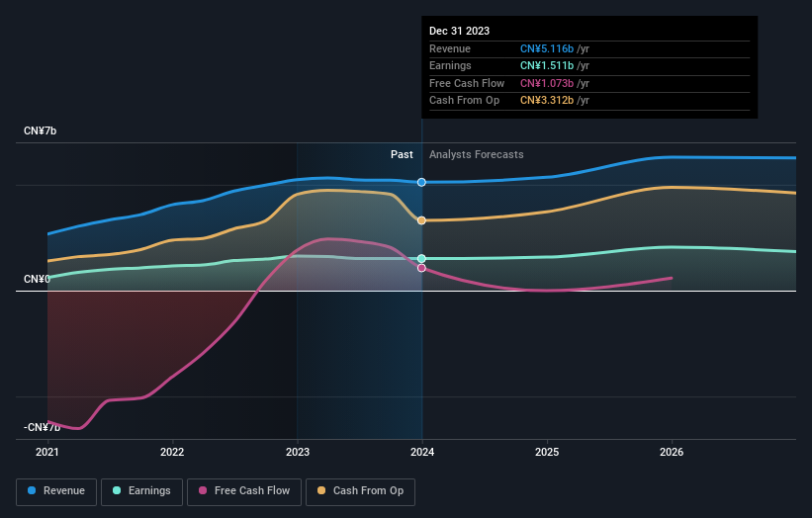Click the CN¥1.511b earnings value
This screenshot has width=812, height=518.
pos(547,65)
